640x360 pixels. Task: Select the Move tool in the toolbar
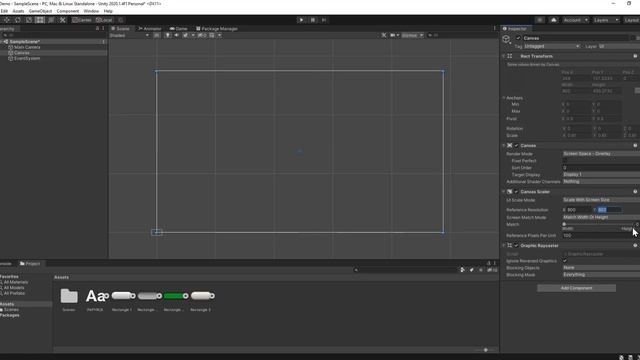(x=7, y=20)
